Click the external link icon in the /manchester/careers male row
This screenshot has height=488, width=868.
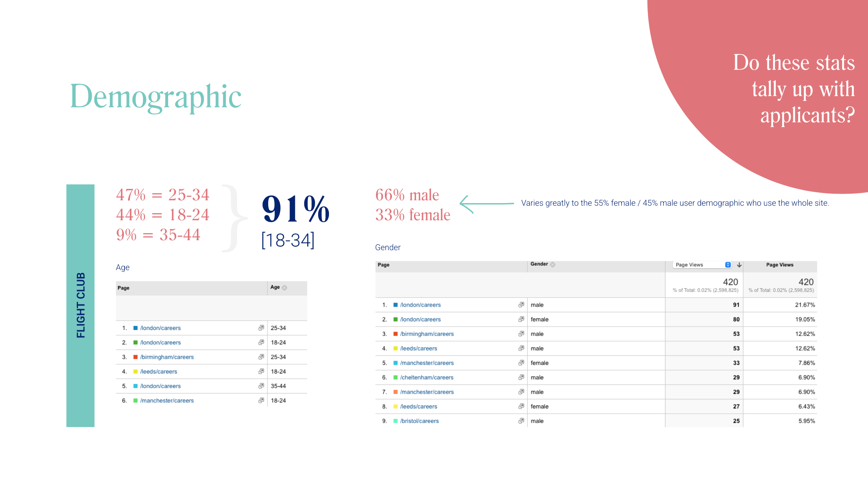point(521,392)
